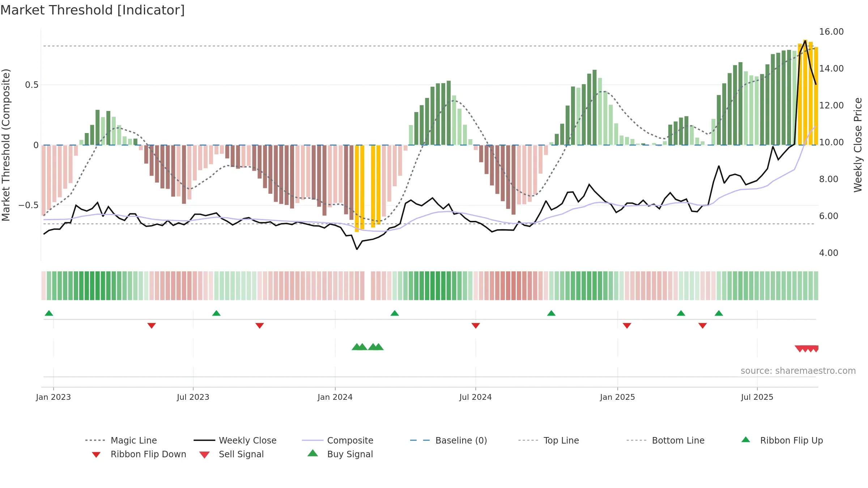Toggle the Baseline (0) legend entry
Screen dimensions: 868x488
coord(448,440)
